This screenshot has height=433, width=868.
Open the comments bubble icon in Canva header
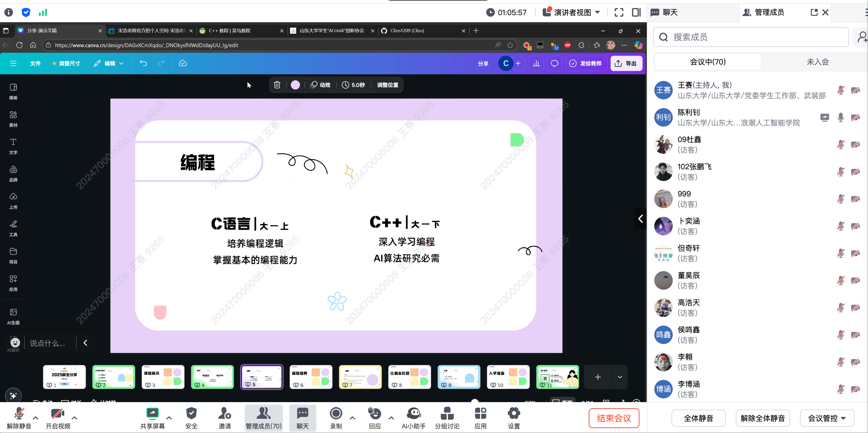[554, 63]
